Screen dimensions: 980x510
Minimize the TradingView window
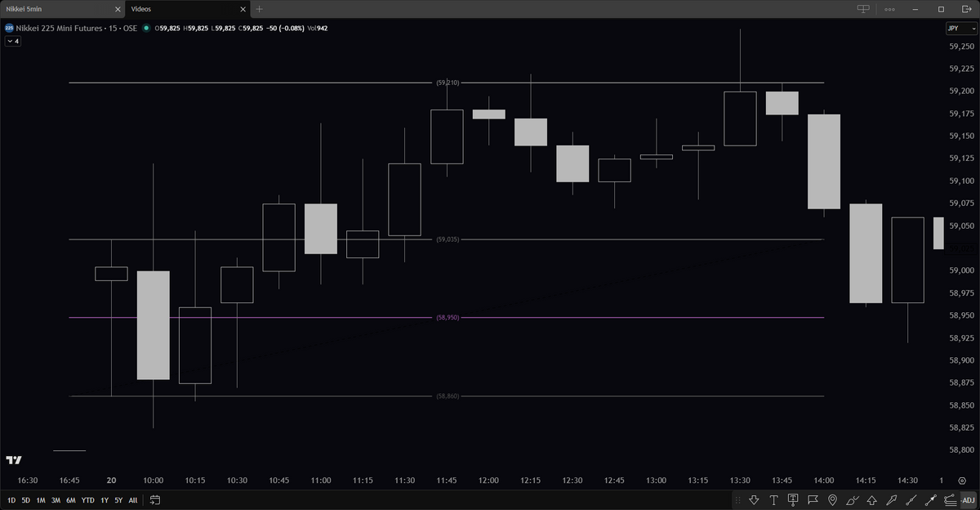point(915,9)
